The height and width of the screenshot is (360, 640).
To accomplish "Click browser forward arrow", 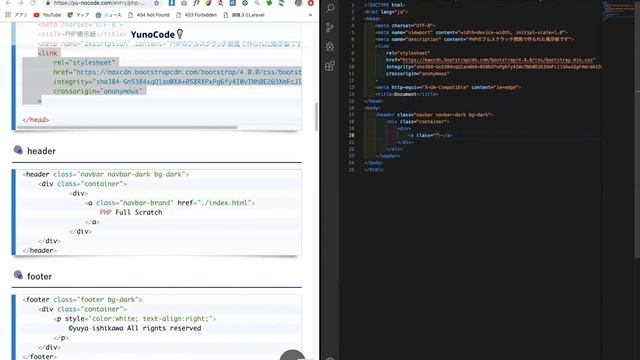I will coord(20,3).
